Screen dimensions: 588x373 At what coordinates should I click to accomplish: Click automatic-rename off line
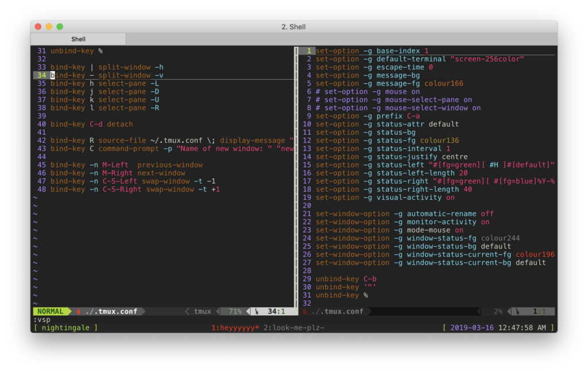[x=405, y=214]
